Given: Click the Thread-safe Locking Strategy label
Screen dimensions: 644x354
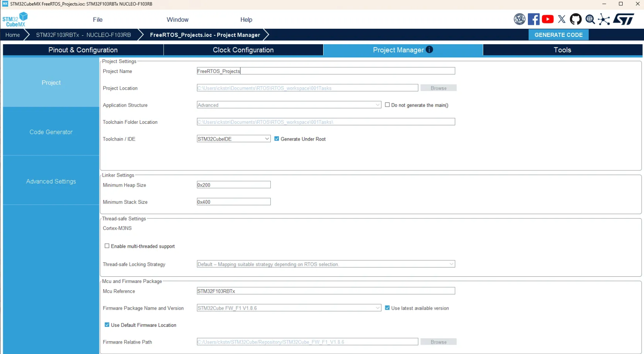Looking at the screenshot, I should [x=134, y=264].
